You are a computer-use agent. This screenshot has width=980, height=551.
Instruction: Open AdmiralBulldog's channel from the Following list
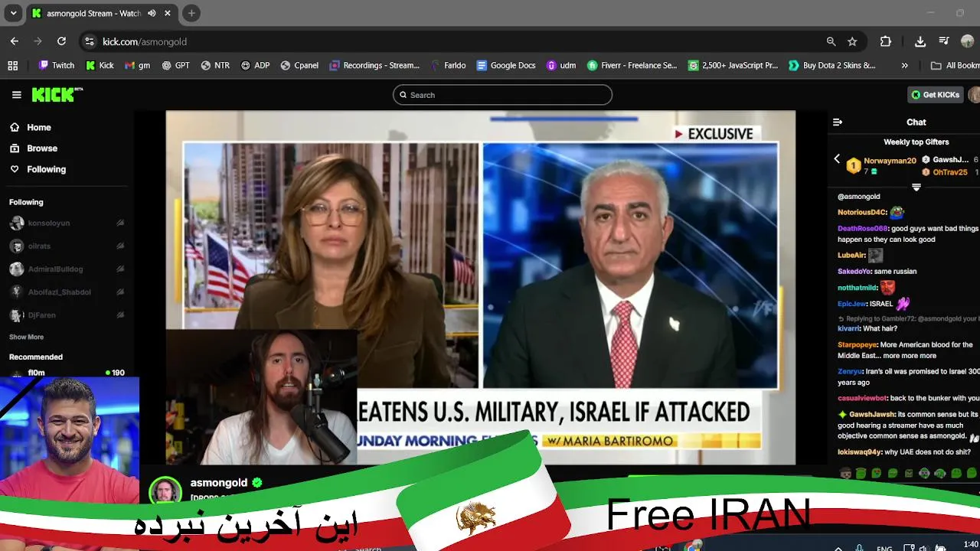click(55, 269)
